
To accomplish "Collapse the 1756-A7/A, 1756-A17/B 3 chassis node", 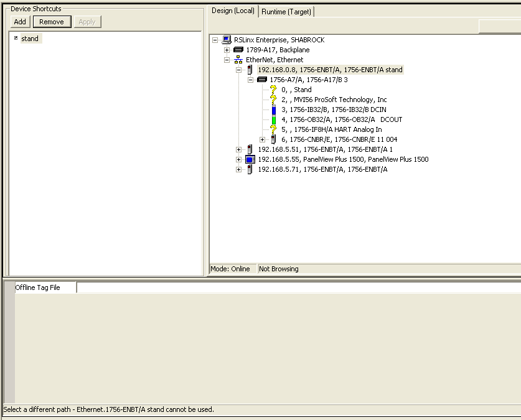I will [x=250, y=80].
